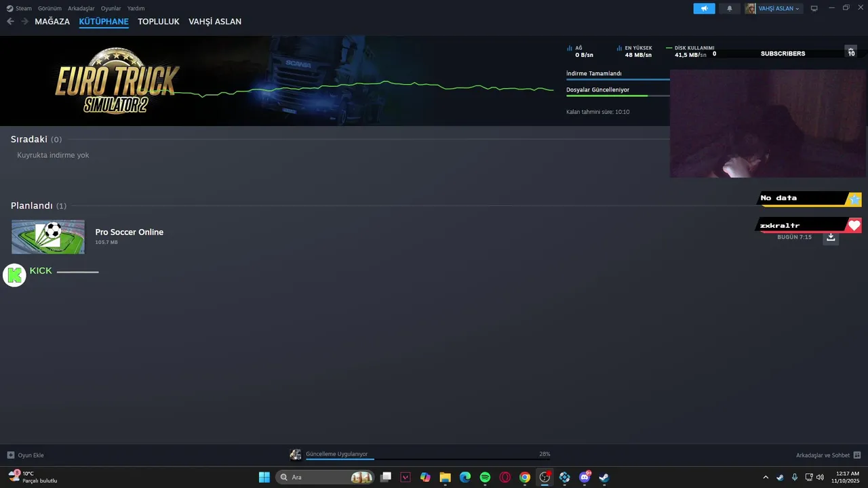The width and height of the screenshot is (868, 488).
Task: Open the Windows Start menu
Action: 264,477
